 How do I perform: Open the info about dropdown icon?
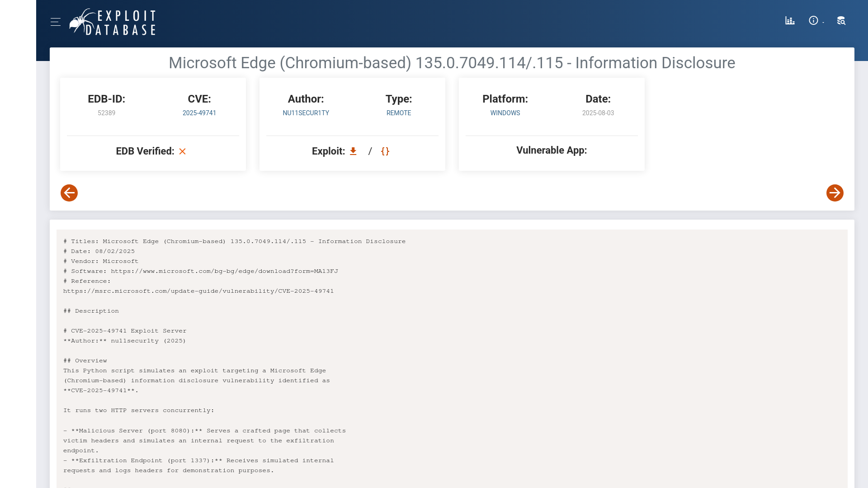coord(816,21)
